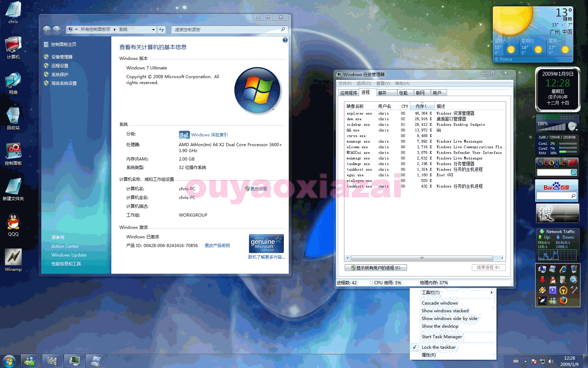Sort processes by CPU column header
Image resolution: width=588 pixels, height=368 pixels.
405,106
